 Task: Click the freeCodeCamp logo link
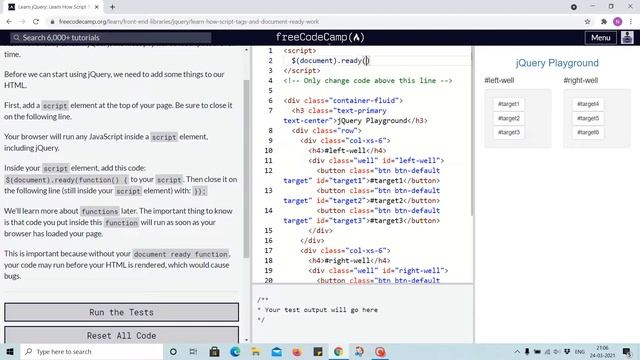pos(320,37)
